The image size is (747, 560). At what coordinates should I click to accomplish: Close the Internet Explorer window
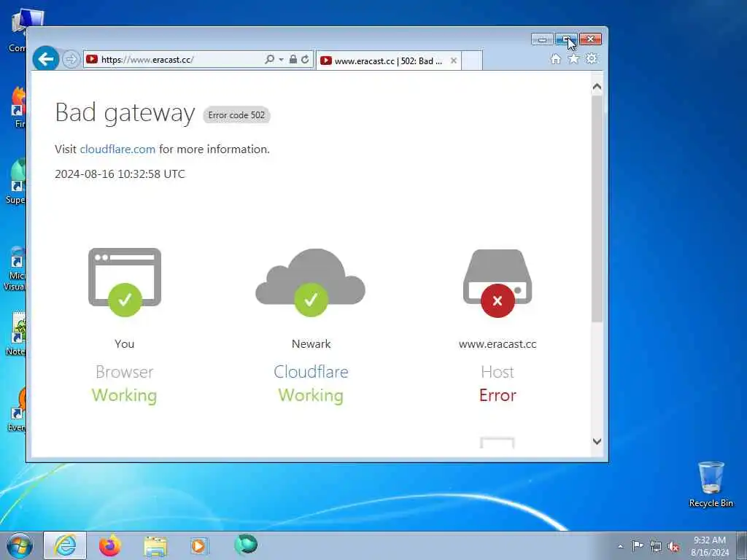[591, 39]
